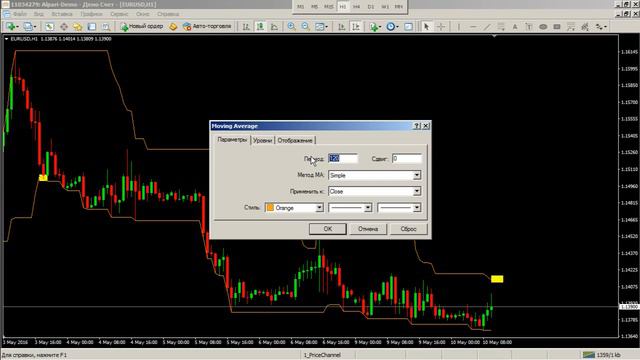Open the templates toolbar icon
Screen dimensions: 640x360
(x=409, y=27)
